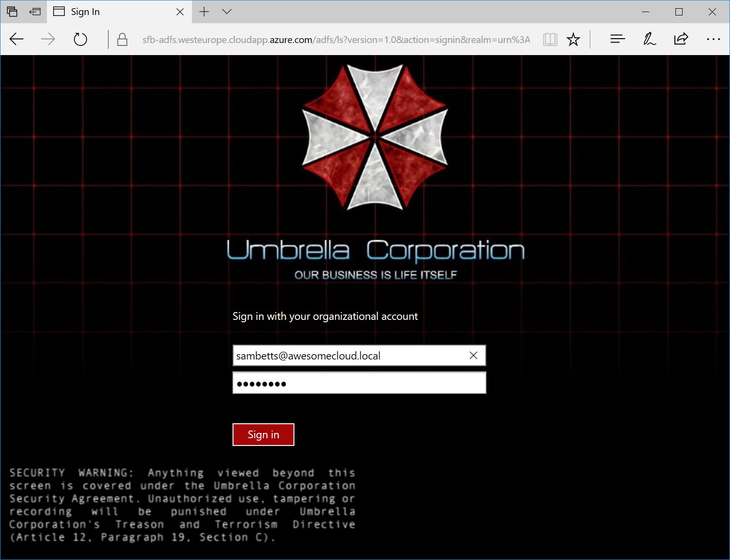
Task: Maximize the browser window
Action: pyautogui.click(x=679, y=12)
